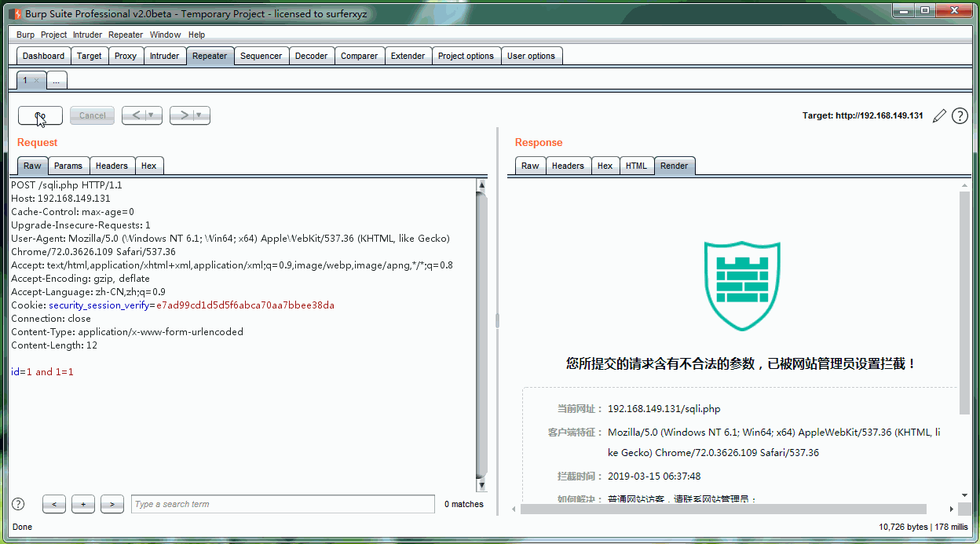980x544 pixels.
Task: Click the Go button to send request
Action: [x=40, y=115]
